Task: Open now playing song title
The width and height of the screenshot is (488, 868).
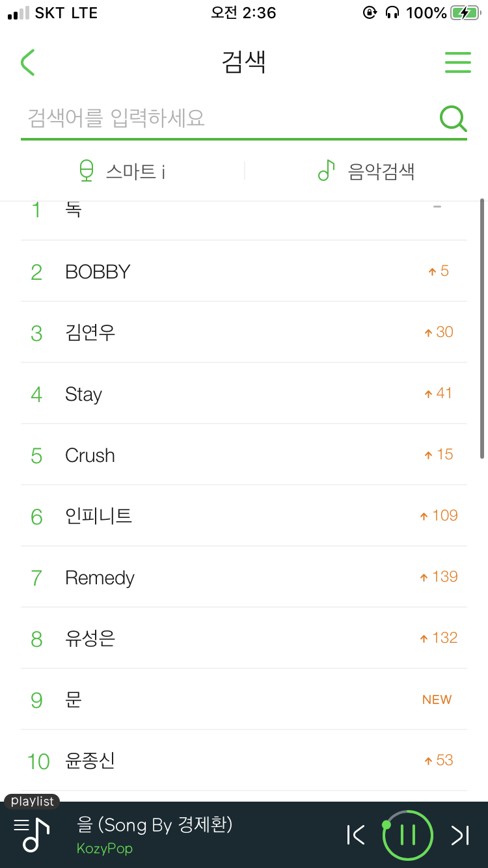Action: pyautogui.click(x=155, y=825)
